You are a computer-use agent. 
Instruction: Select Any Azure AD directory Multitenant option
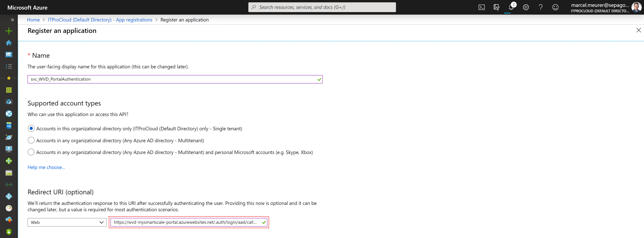coord(31,140)
